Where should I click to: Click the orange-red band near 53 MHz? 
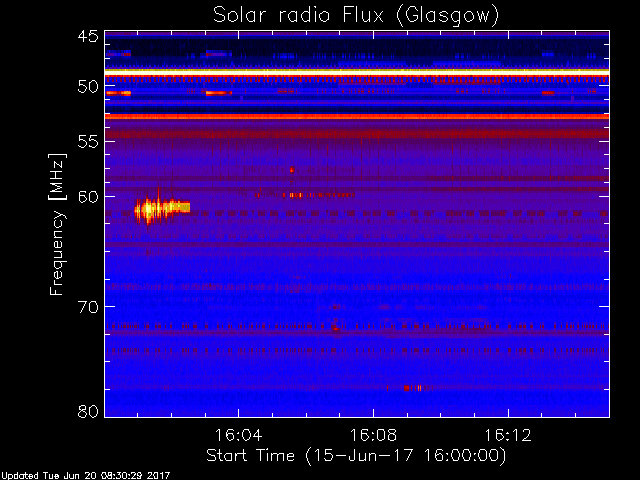tap(357, 117)
